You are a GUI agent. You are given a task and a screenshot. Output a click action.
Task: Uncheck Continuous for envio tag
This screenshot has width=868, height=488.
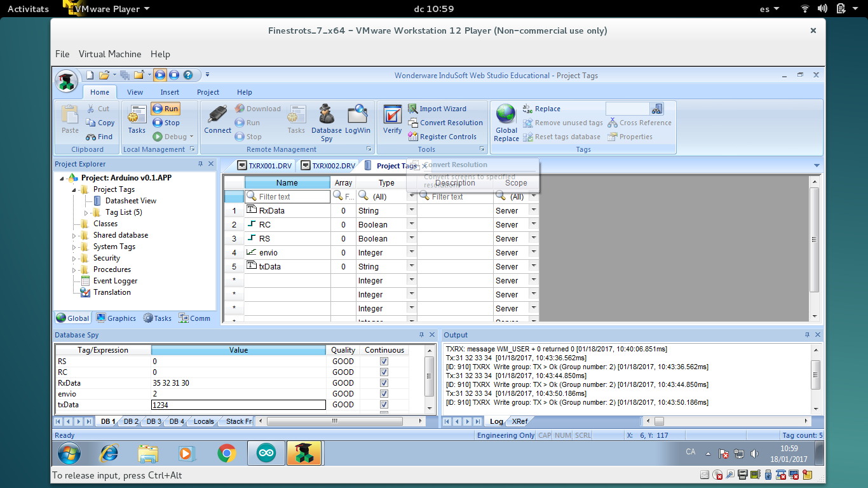click(384, 394)
